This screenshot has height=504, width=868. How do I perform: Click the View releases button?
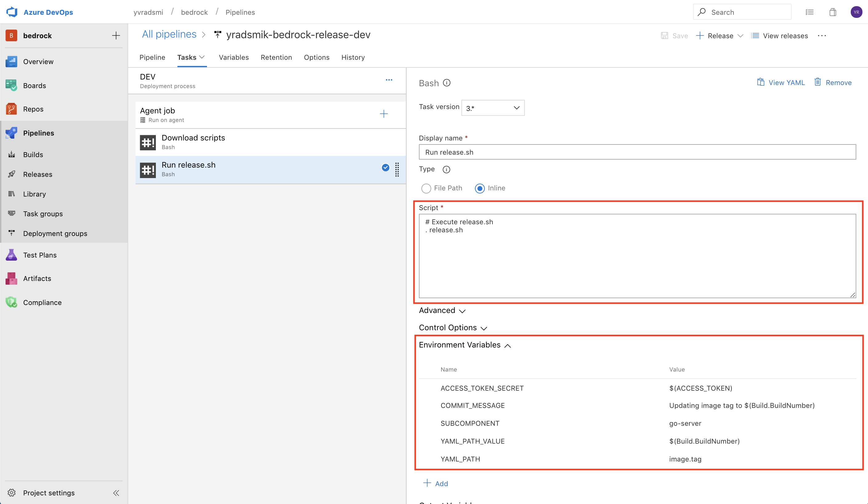(780, 35)
